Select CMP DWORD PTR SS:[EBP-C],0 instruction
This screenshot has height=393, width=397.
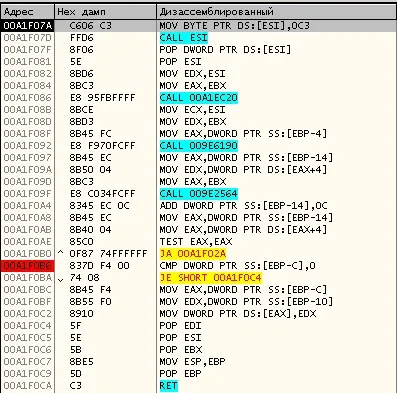tap(237, 266)
